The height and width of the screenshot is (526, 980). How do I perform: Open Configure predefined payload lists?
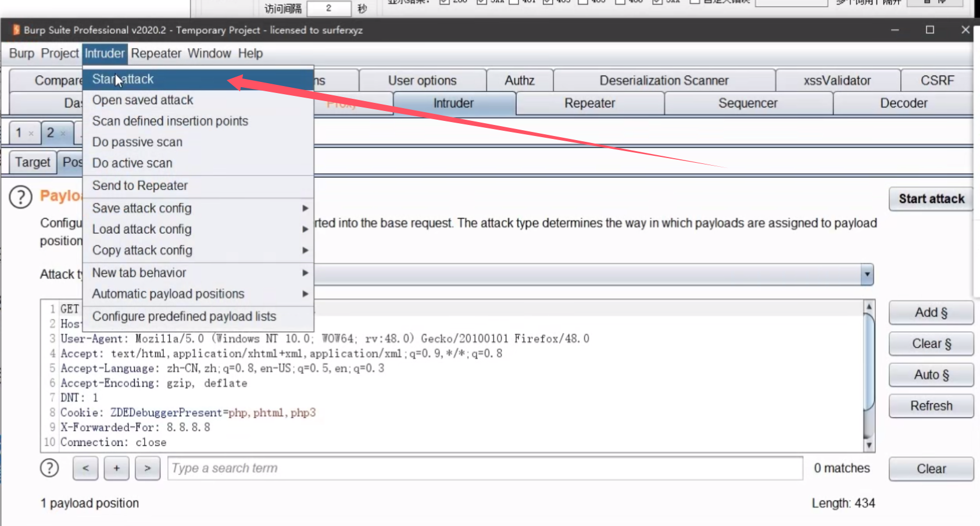tap(198, 316)
